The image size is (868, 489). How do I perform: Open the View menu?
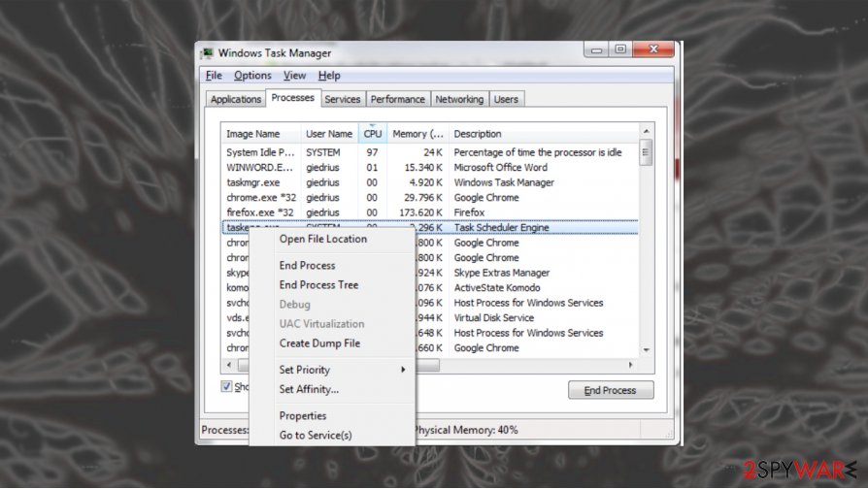pyautogui.click(x=294, y=76)
